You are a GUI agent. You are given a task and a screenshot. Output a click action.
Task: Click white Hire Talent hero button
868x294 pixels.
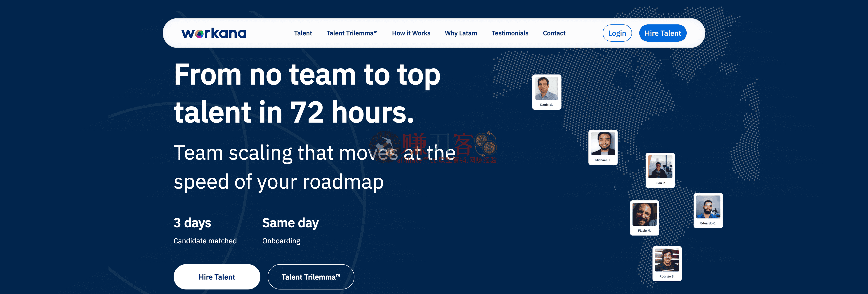click(x=217, y=277)
